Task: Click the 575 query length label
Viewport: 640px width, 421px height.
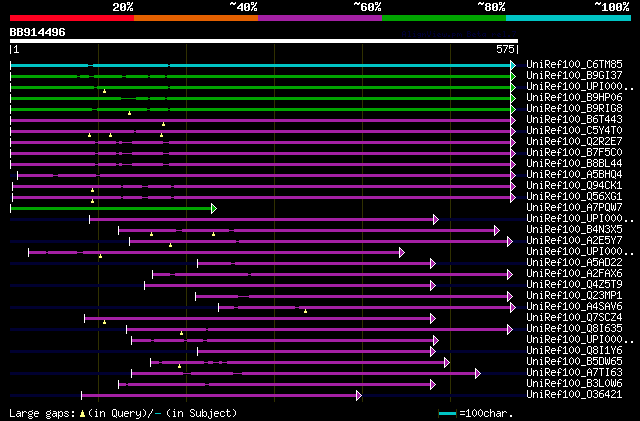Action: click(x=505, y=49)
